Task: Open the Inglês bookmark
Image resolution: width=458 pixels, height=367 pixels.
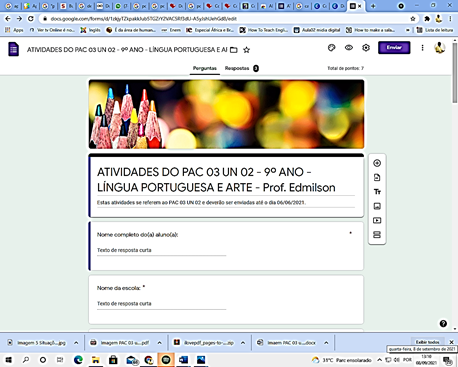Action: (90, 30)
